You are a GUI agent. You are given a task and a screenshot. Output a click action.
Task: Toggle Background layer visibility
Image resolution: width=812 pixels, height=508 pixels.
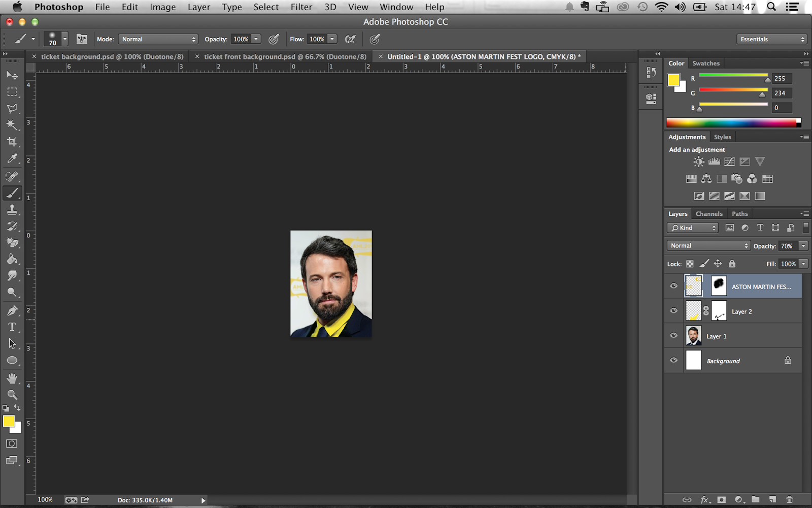click(x=674, y=361)
